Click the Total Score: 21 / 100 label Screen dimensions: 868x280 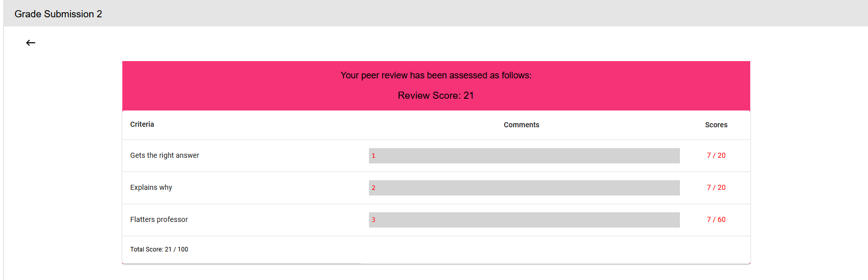[x=159, y=249]
